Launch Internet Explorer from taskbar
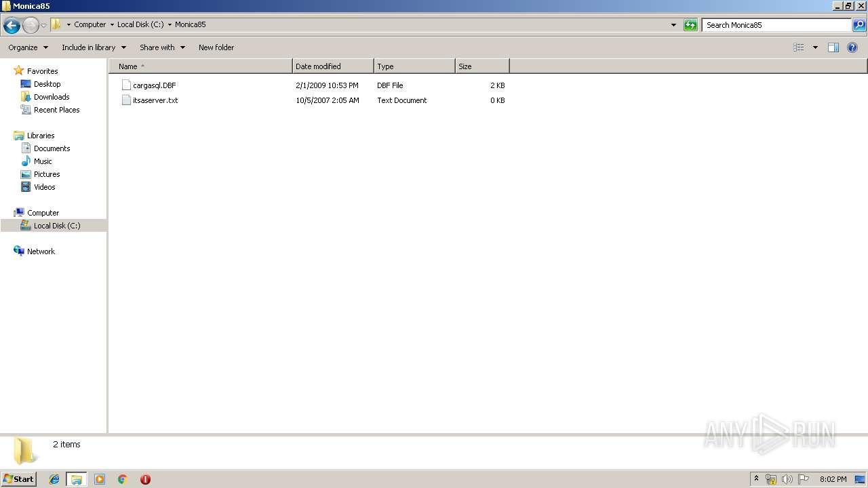 [54, 479]
